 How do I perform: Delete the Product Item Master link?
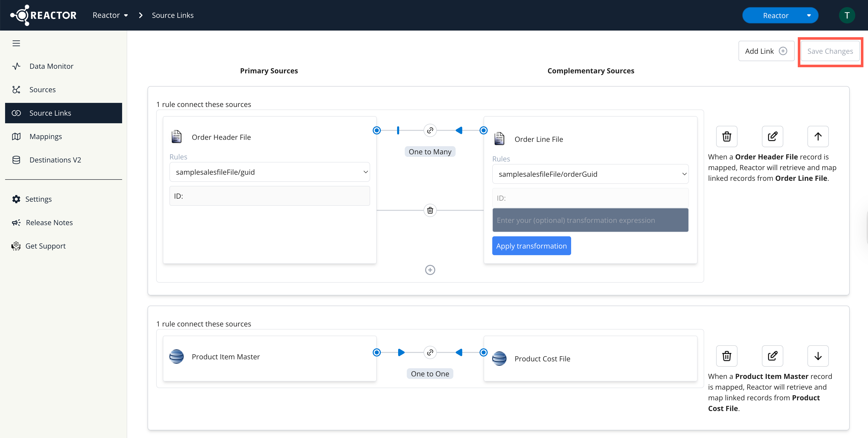point(727,356)
